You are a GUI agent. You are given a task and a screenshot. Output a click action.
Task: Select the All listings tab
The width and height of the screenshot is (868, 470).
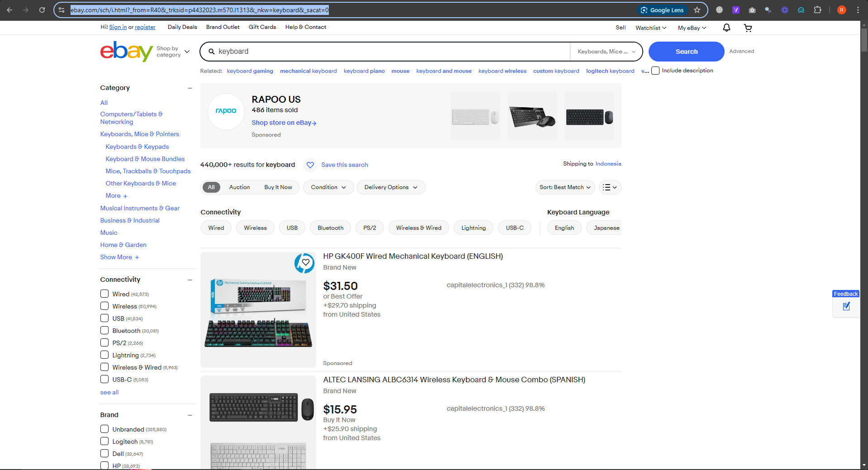211,187
